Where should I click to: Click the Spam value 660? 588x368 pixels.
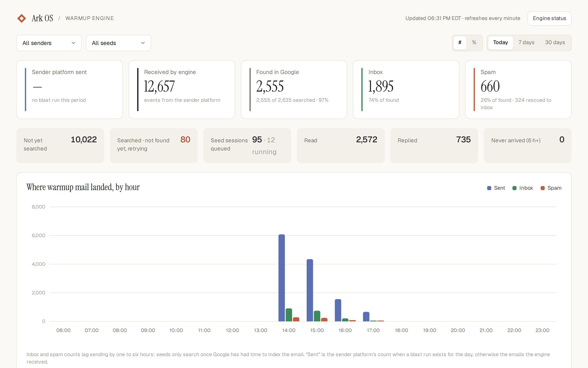click(x=490, y=87)
